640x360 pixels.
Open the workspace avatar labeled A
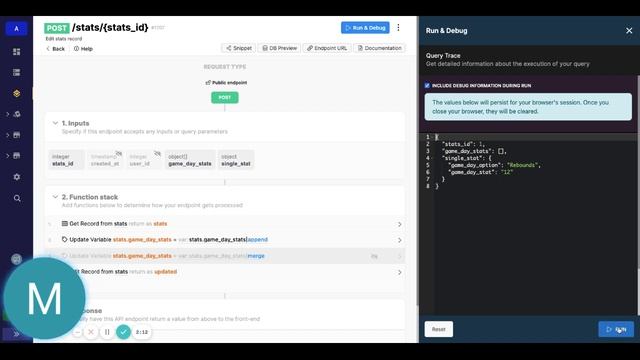point(16,29)
